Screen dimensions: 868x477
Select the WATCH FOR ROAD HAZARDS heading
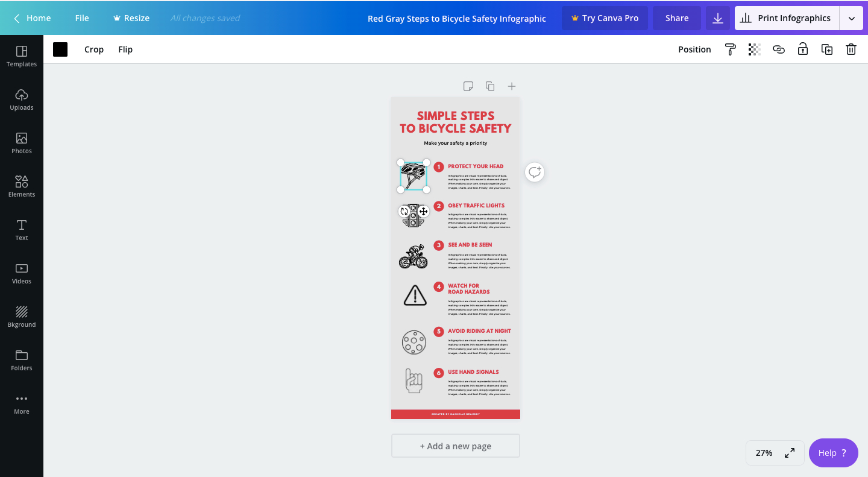click(x=468, y=289)
